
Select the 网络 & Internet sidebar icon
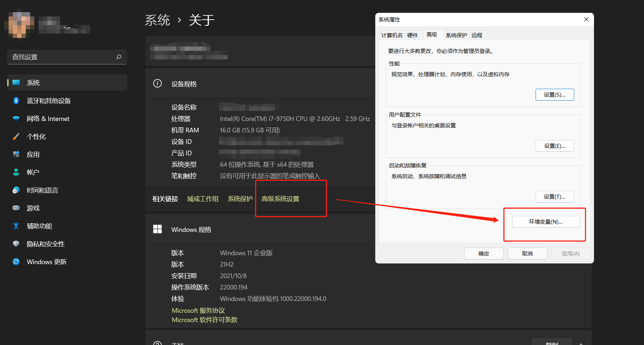pyautogui.click(x=16, y=118)
